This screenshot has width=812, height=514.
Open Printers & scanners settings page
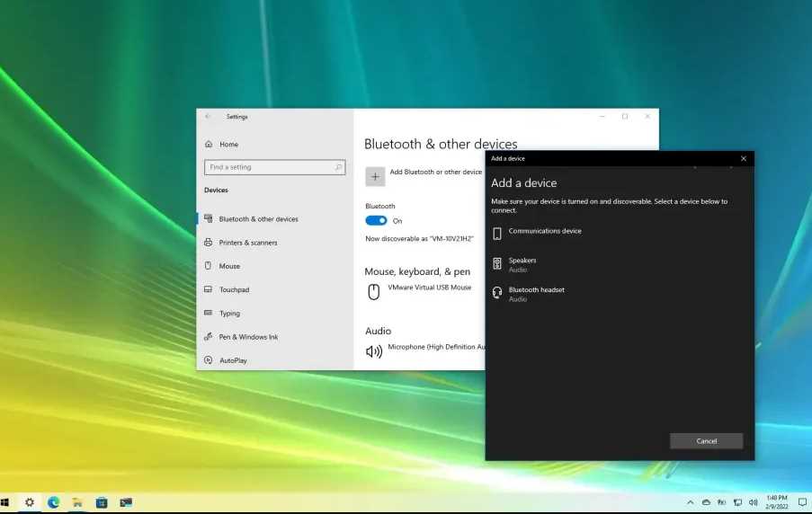point(247,243)
